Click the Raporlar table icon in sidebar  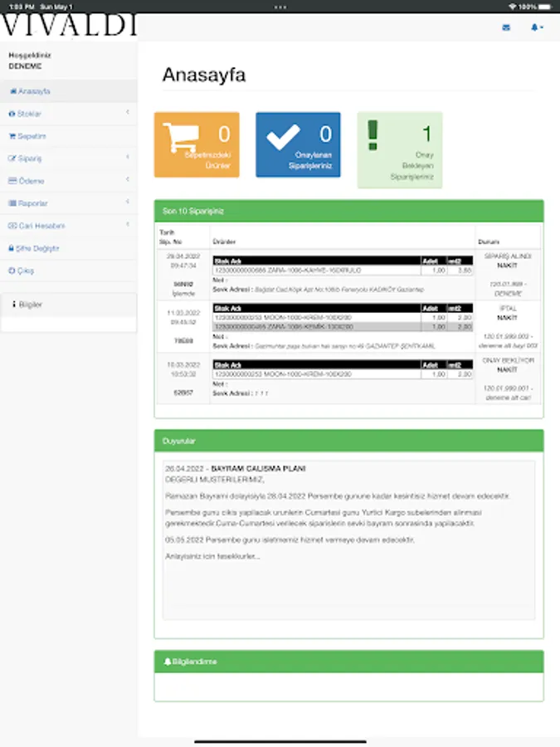pos(12,203)
